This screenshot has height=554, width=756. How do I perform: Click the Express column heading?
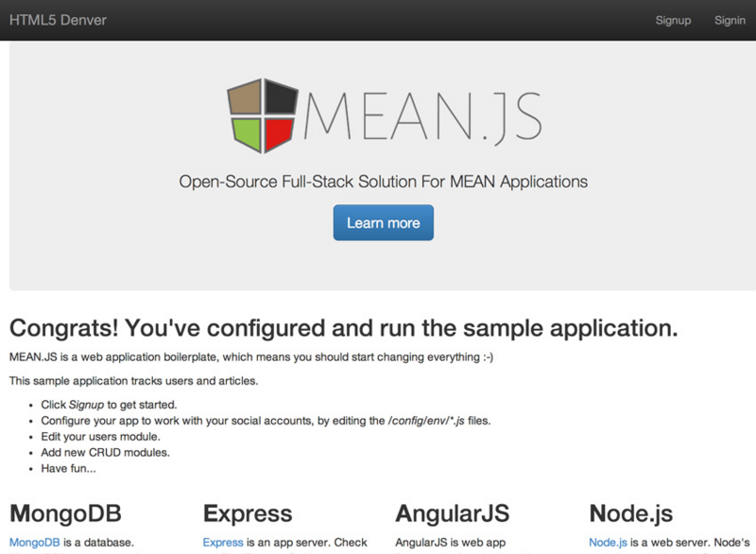248,513
